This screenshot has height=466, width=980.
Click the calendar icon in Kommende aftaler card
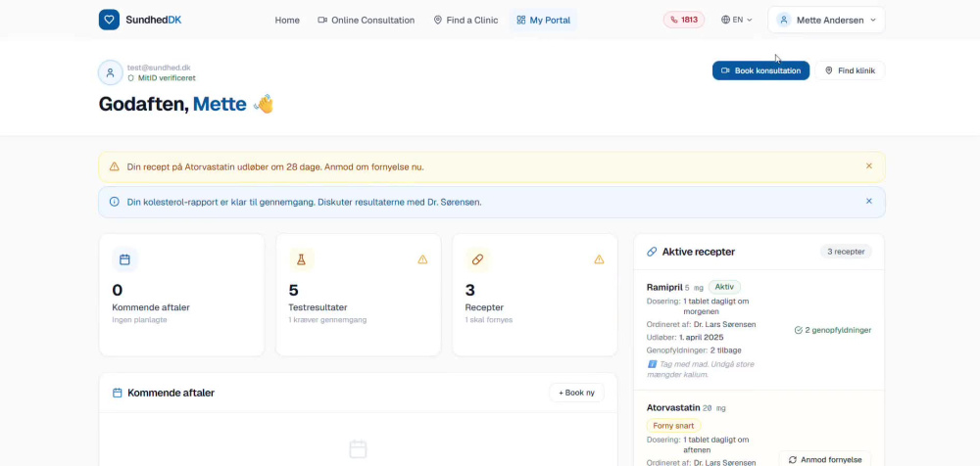tap(124, 259)
